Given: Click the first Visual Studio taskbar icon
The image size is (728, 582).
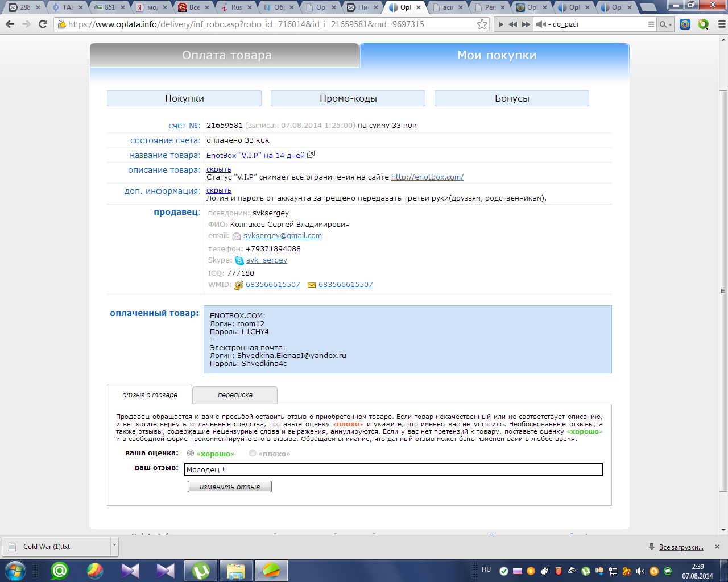Looking at the screenshot, I should pyautogui.click(x=130, y=570).
